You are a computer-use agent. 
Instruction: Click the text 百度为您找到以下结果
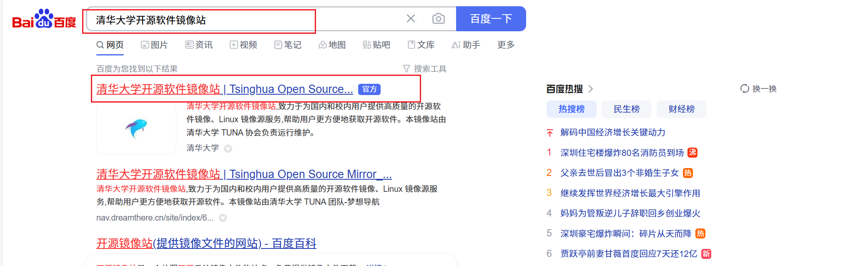pyautogui.click(x=137, y=68)
